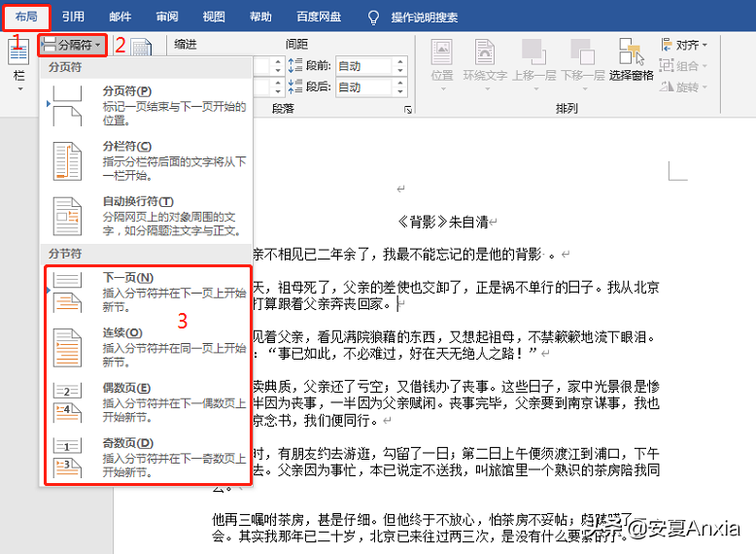Open the 布局 ribbon tab
756x554 pixels.
tap(26, 17)
